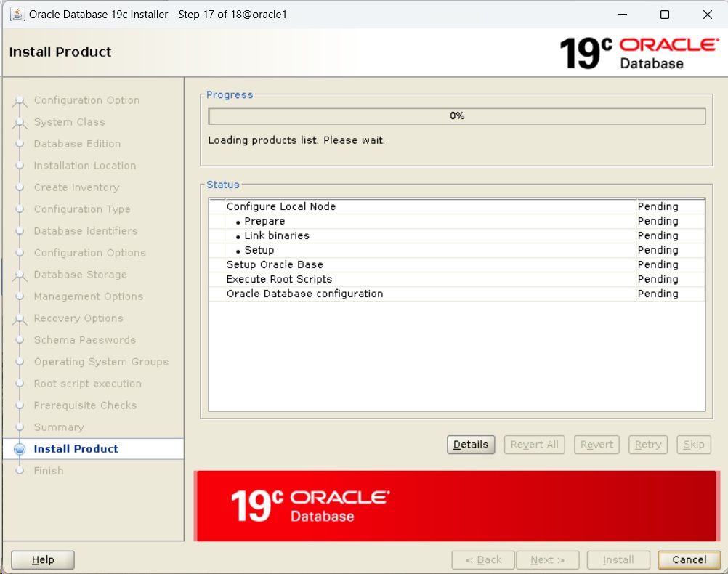Click the Oracle Database logo in red banner
The width and height of the screenshot is (728, 574).
(x=312, y=506)
